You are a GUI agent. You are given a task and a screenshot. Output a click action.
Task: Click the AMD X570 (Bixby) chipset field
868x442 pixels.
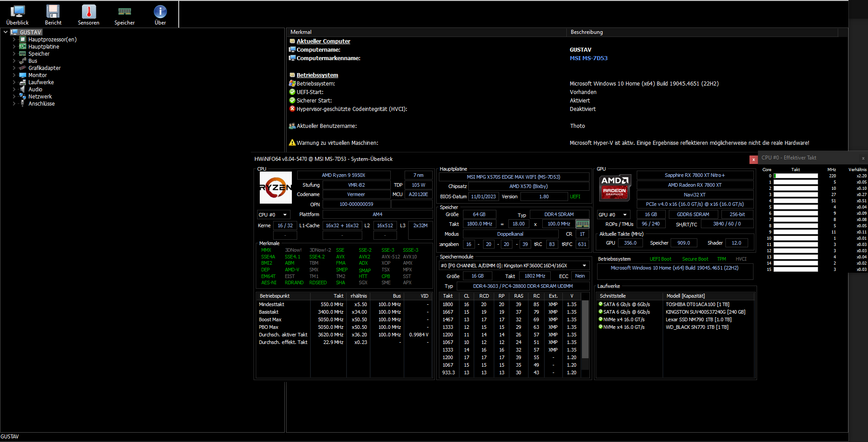pyautogui.click(x=528, y=186)
